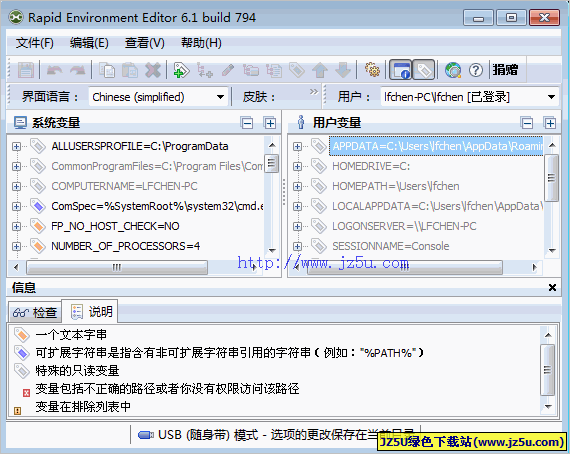Click the Edit pencil icon
570x454 pixels.
pos(228,70)
